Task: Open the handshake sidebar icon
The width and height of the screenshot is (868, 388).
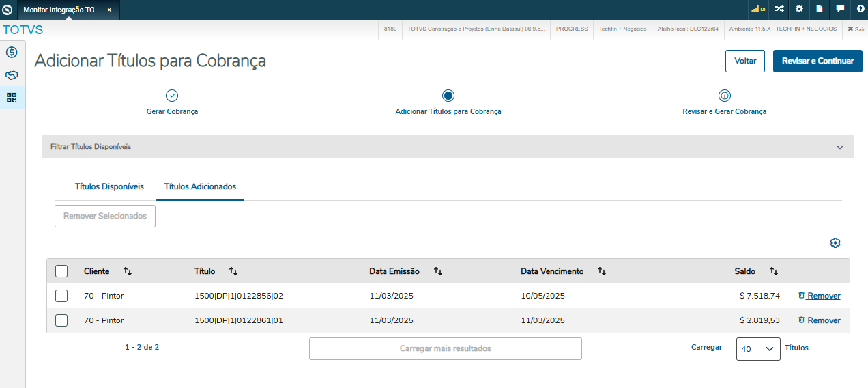Action: point(12,75)
